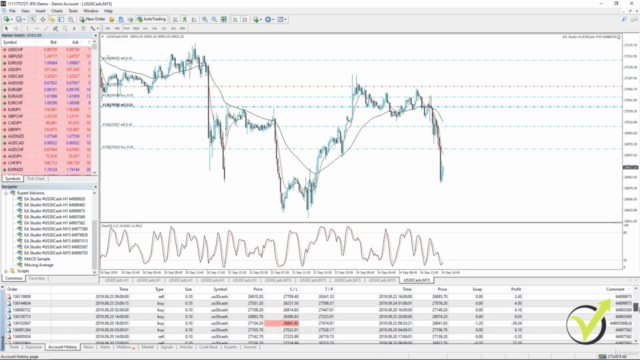
Task: Click the New Order button
Action: tap(93, 19)
